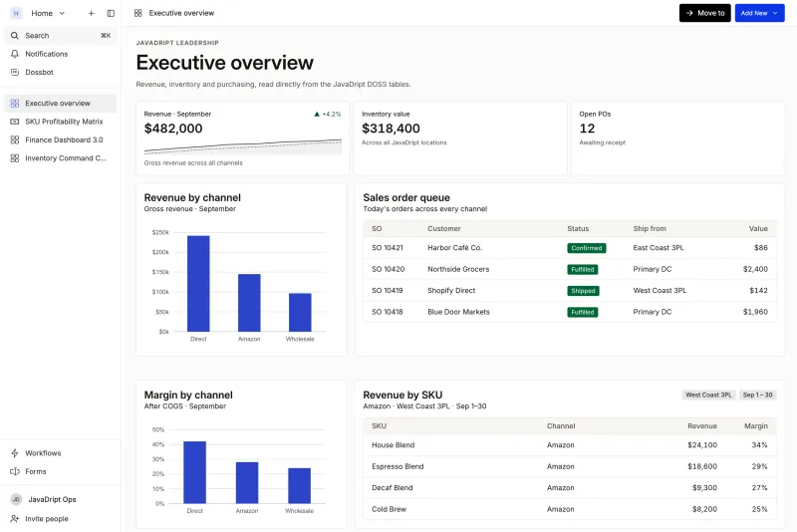Click Fulfilled badge on SO 10418
The height and width of the screenshot is (532, 797).
point(583,312)
